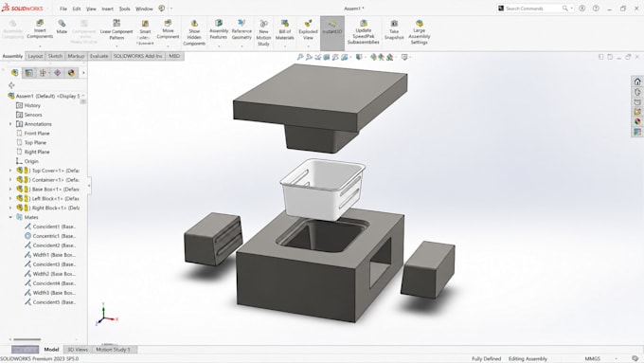Viewport: 644px width, 363px height.
Task: Expand the Left Block<1> component
Action: click(10, 199)
